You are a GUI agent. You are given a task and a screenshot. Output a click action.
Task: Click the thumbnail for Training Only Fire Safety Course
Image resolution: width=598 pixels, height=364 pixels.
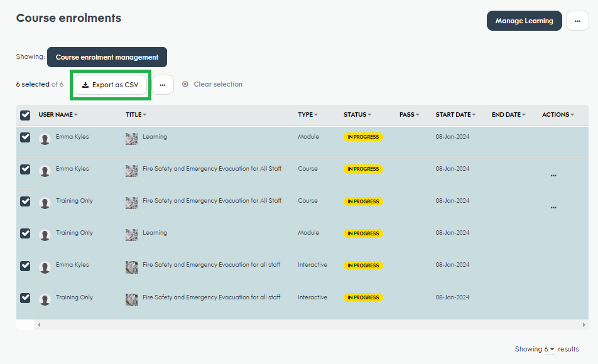[131, 203]
